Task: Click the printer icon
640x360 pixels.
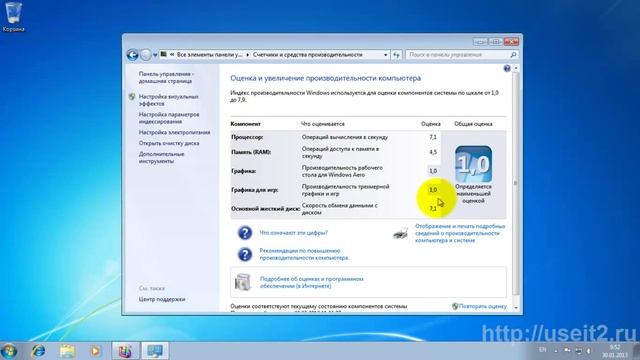Action: [400, 233]
